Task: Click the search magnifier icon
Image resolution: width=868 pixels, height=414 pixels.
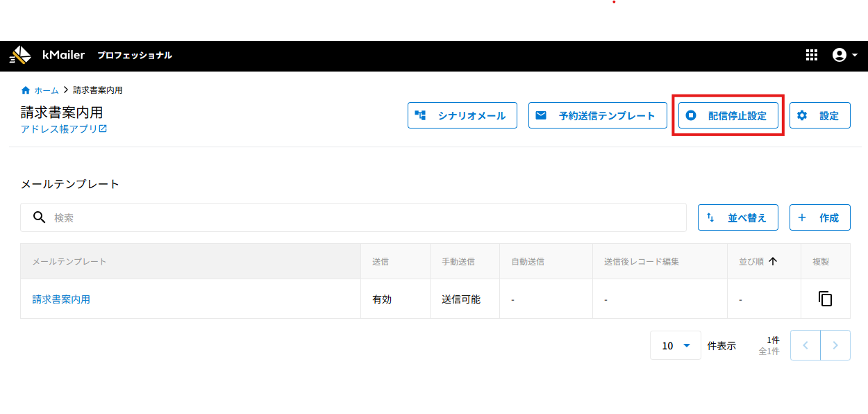Action: pyautogui.click(x=40, y=217)
